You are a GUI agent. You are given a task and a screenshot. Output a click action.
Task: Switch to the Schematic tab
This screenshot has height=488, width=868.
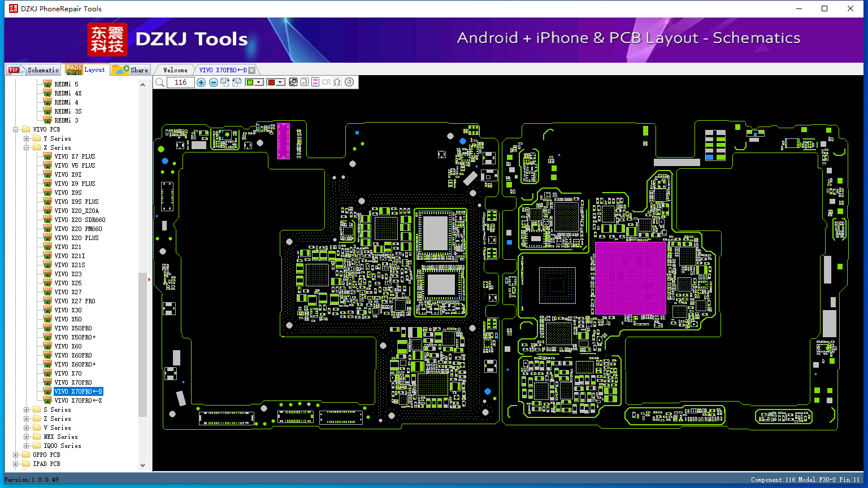point(34,70)
